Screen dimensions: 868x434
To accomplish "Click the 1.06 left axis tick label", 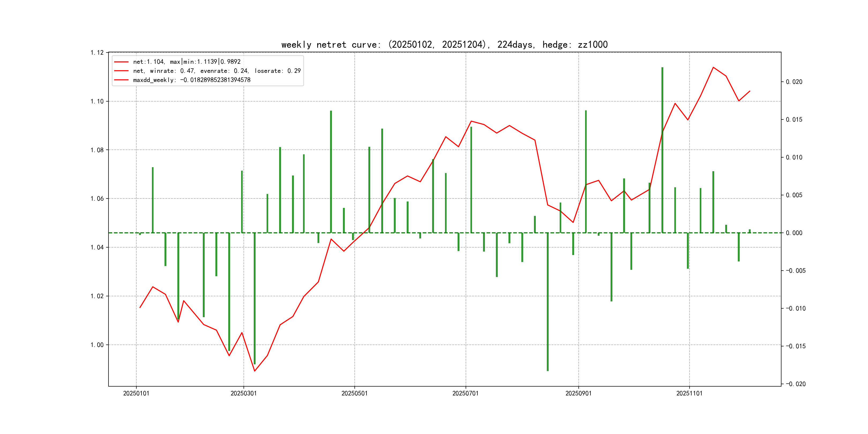I will (x=97, y=199).
